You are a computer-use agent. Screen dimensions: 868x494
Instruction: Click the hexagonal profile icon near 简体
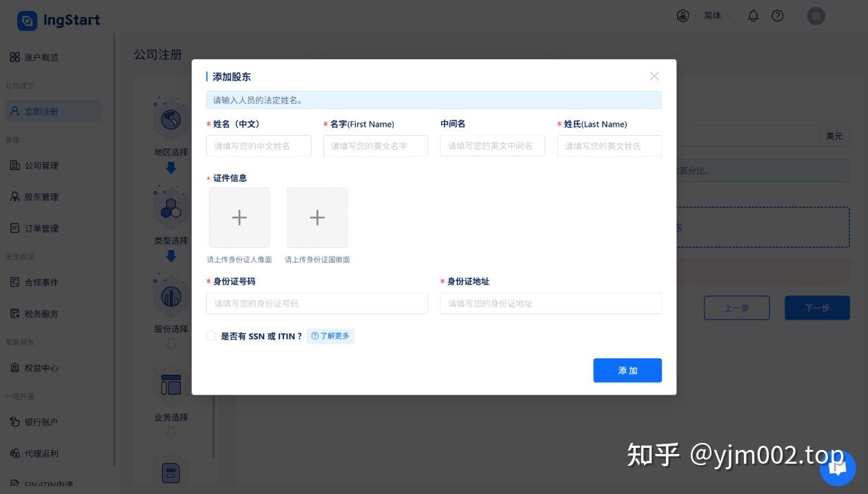683,16
